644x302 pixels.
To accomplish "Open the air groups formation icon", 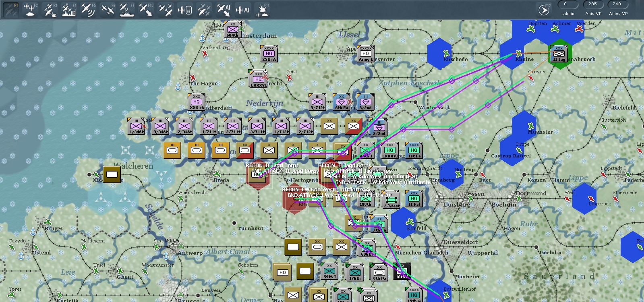I will click(x=166, y=9).
